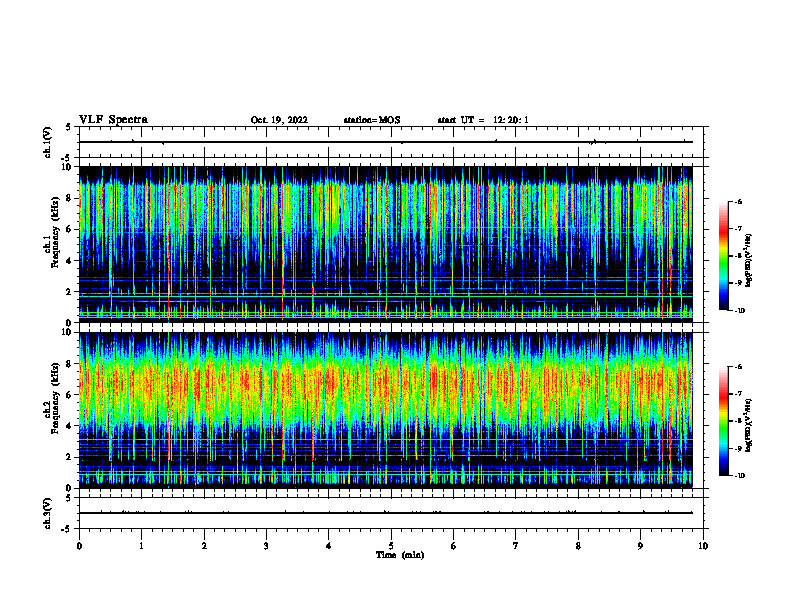This screenshot has height=612, width=792.
Task: Click the time axis tick label "3"
Action: [x=266, y=546]
